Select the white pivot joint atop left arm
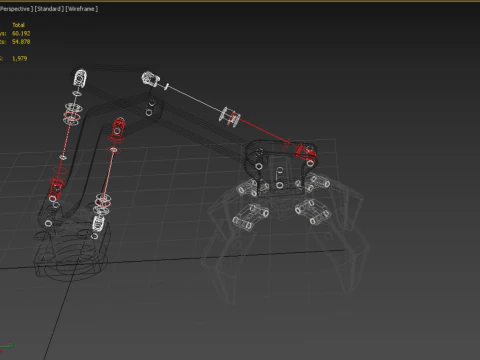This screenshot has height=360, width=480. pyautogui.click(x=80, y=78)
